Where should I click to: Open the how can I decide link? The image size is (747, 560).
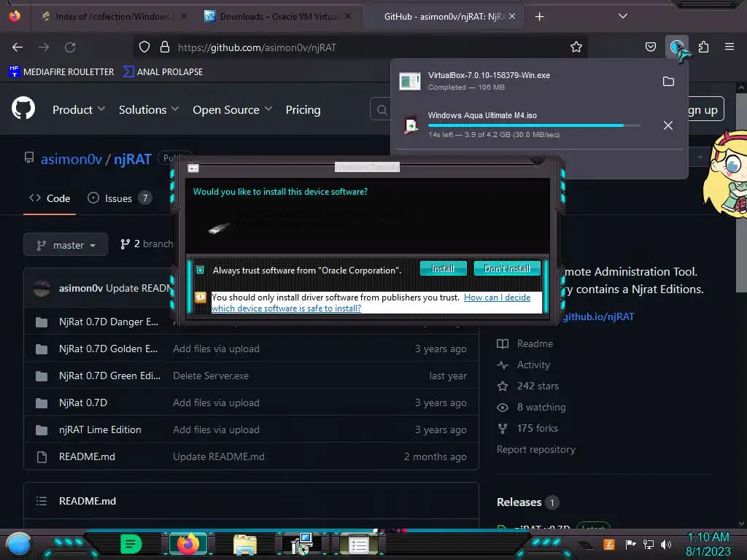tap(371, 303)
